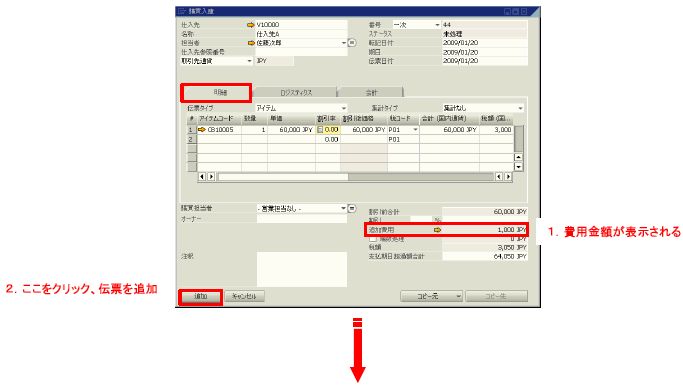Click the round icon beside 営業担当なし dropdown

click(352, 209)
